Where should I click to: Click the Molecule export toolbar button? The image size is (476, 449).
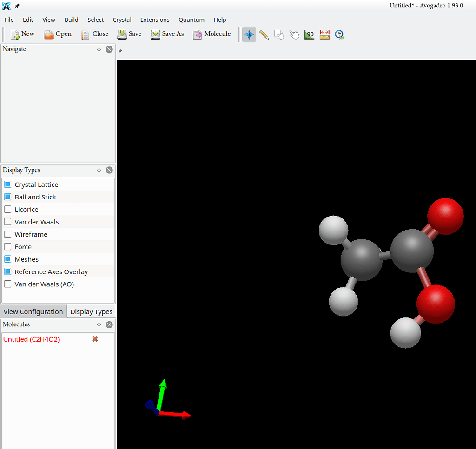click(212, 34)
